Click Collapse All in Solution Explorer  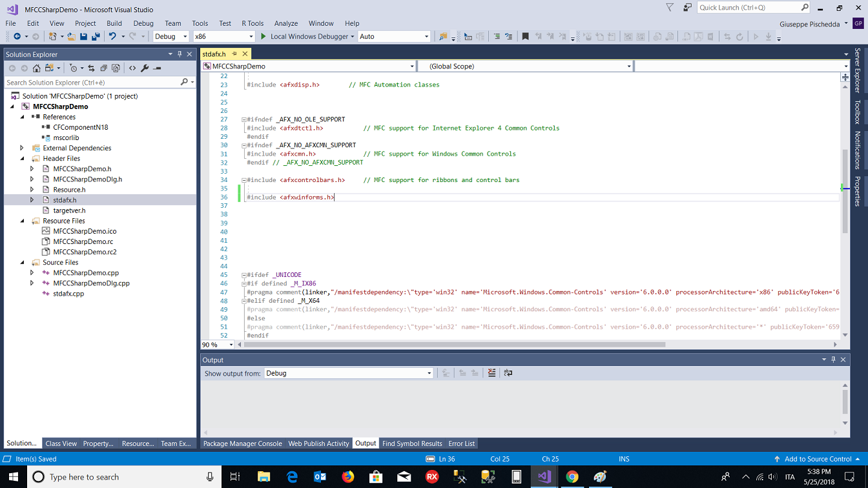pyautogui.click(x=103, y=68)
